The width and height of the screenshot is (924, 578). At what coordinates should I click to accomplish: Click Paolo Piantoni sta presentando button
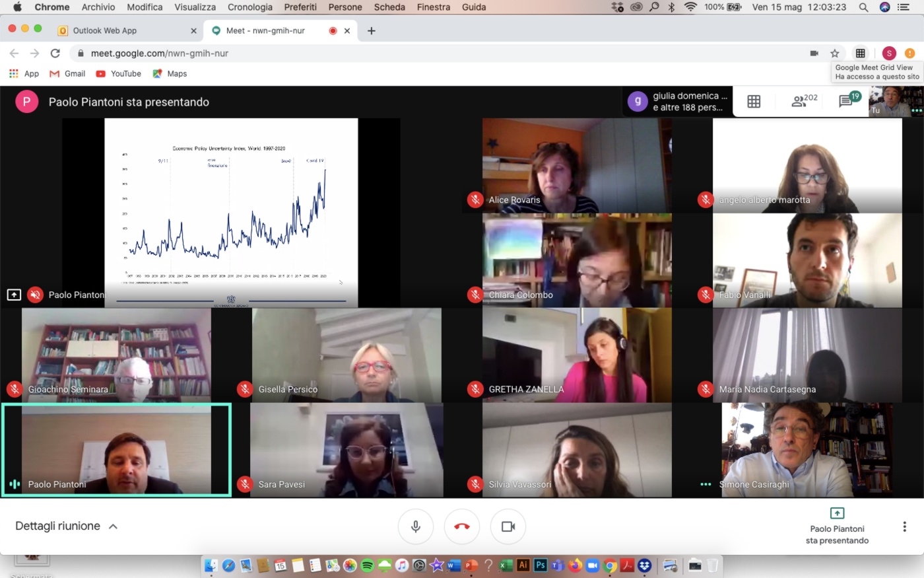click(x=837, y=526)
